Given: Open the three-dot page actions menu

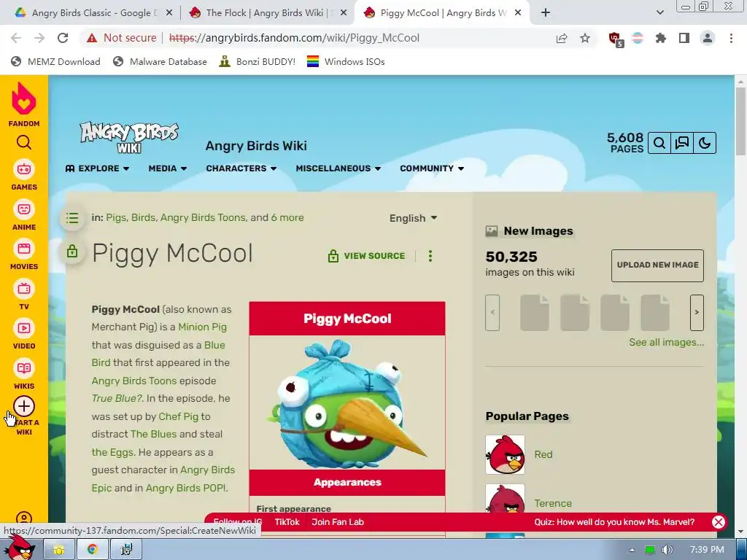Looking at the screenshot, I should pos(430,256).
